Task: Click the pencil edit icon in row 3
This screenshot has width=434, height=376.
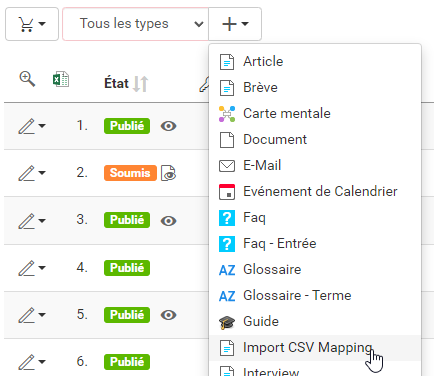Action: (26, 221)
